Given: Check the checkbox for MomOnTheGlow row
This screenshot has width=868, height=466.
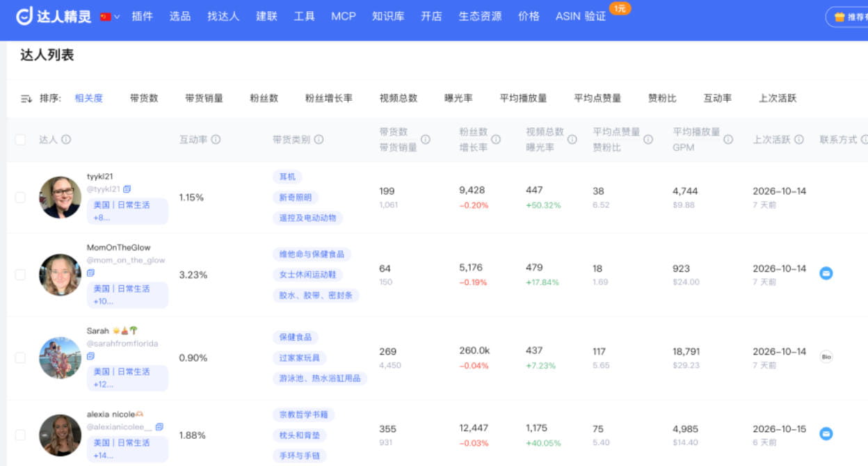Looking at the screenshot, I should [x=20, y=275].
